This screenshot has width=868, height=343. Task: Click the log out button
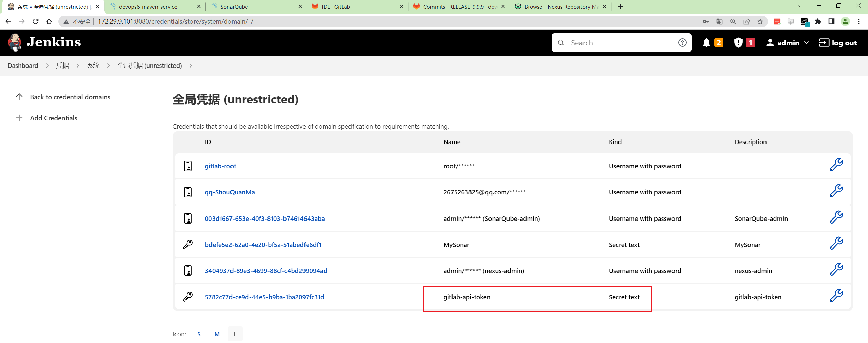pyautogui.click(x=838, y=43)
